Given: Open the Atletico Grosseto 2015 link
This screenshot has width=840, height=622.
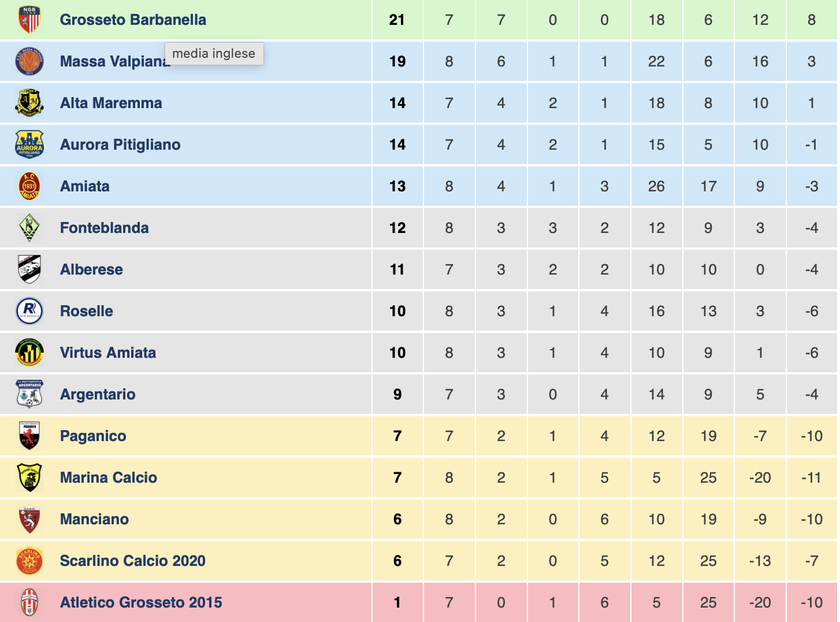Looking at the screenshot, I should 141,602.
